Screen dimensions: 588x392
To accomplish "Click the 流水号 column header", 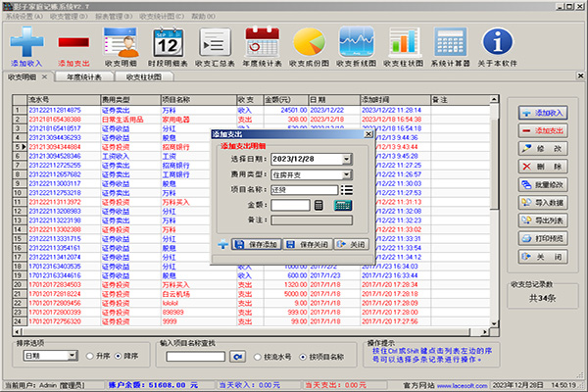I will coord(64,100).
